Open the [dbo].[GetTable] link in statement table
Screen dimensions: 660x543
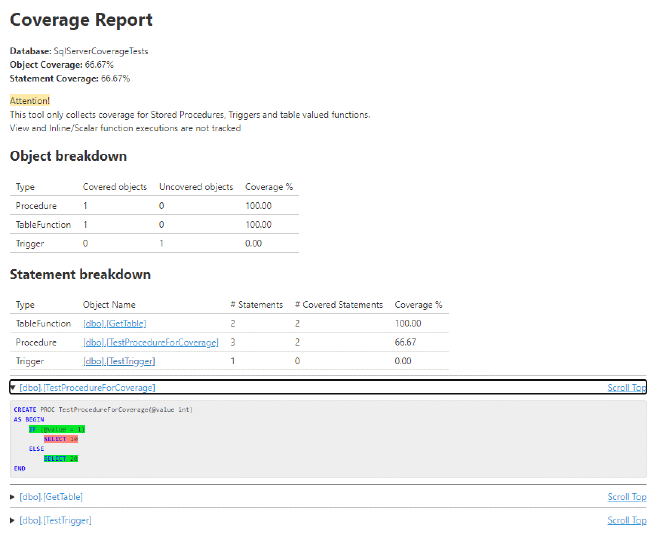[x=114, y=323]
